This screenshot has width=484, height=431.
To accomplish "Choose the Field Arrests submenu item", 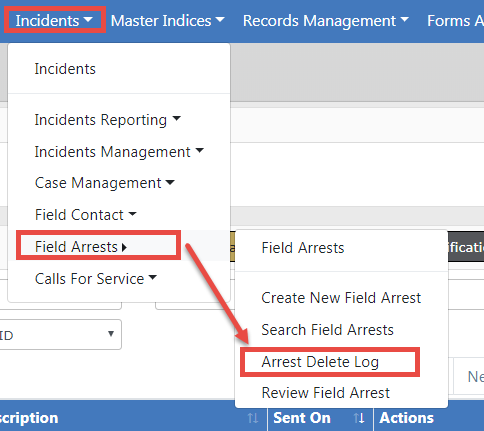I will click(81, 247).
